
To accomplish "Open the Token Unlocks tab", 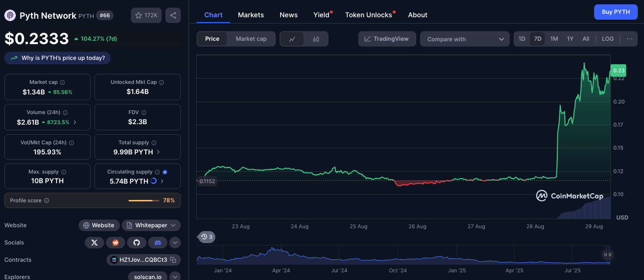I will pyautogui.click(x=369, y=15).
